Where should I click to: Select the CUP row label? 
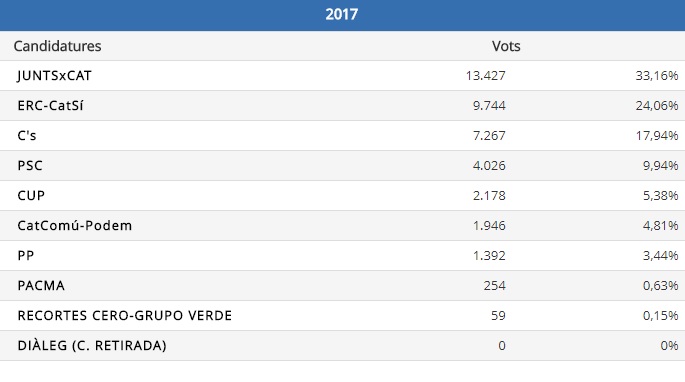tap(31, 195)
